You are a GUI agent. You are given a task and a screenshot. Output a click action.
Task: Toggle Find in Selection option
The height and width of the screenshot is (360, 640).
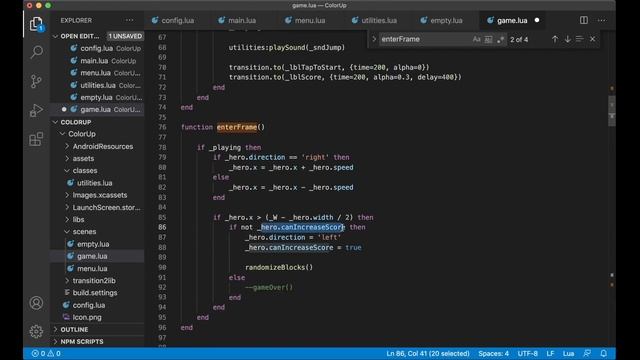point(580,39)
